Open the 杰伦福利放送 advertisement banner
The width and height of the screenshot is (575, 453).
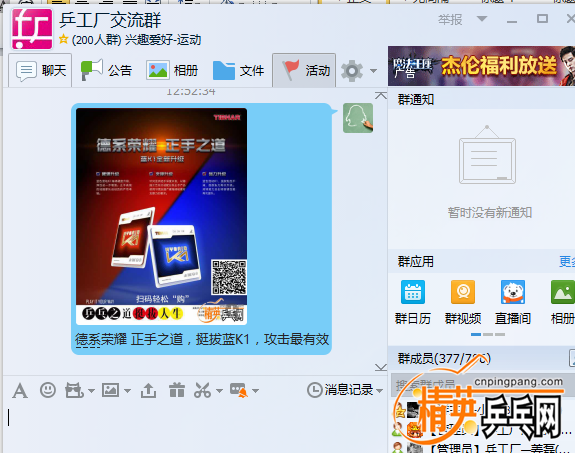pos(481,66)
